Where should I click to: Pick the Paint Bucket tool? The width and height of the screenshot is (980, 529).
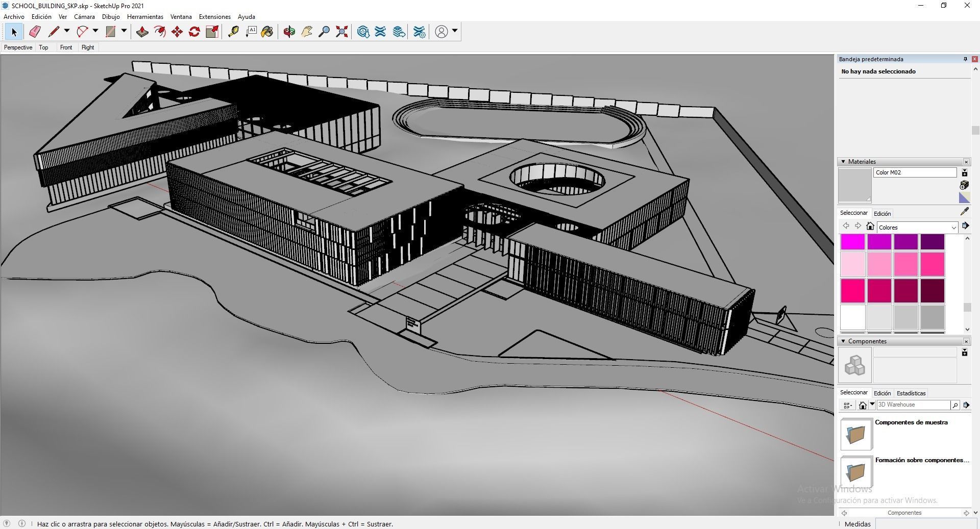[267, 32]
